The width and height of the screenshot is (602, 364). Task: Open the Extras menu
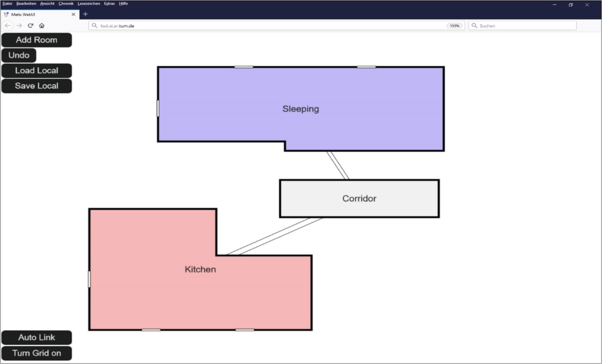(109, 3)
